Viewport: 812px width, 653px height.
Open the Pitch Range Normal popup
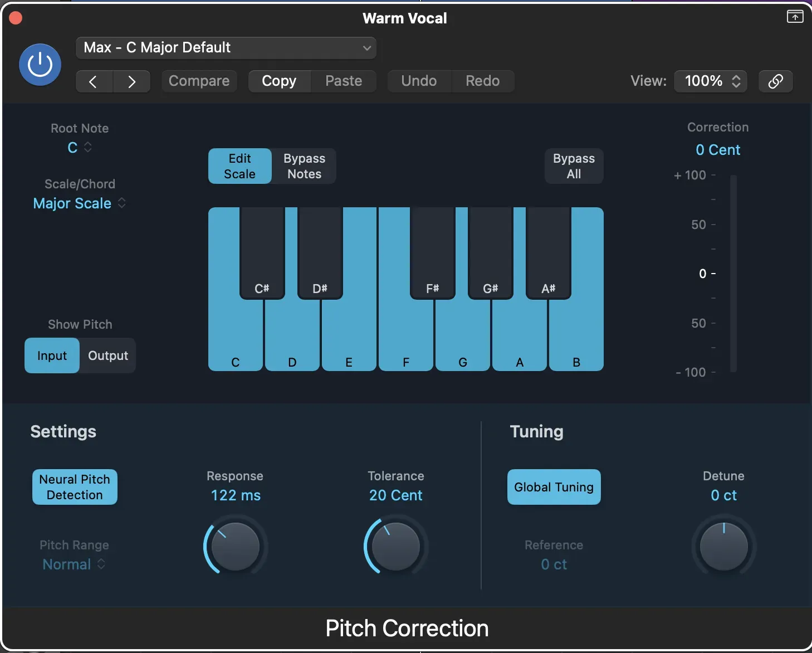[x=74, y=564]
